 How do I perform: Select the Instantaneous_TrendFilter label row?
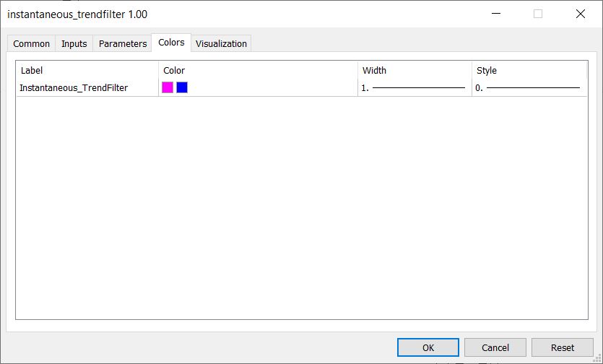[x=74, y=87]
